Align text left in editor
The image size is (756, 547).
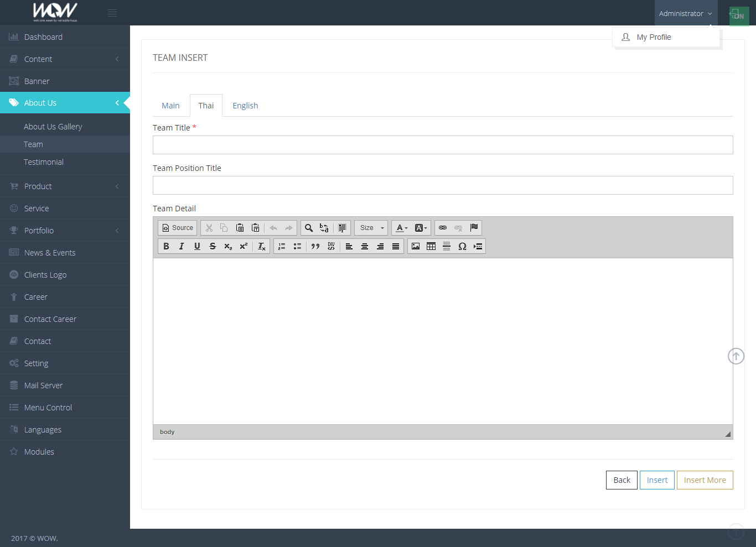click(349, 247)
